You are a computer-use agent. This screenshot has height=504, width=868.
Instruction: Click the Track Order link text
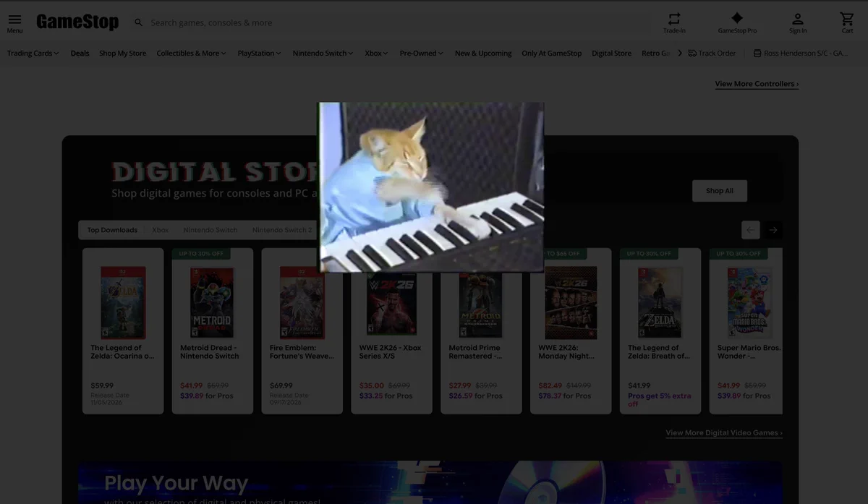(717, 53)
